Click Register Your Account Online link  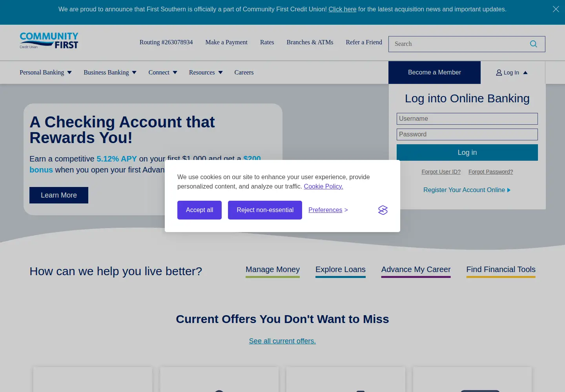(x=467, y=190)
